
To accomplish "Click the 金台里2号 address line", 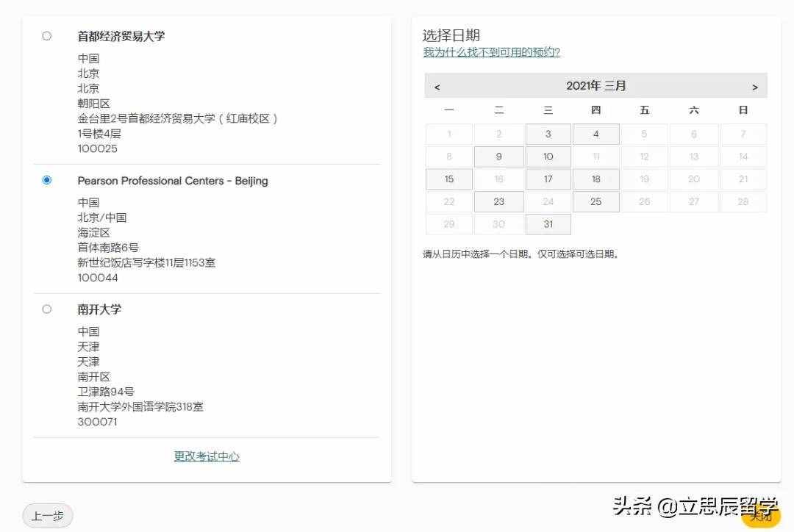I will coord(177,119).
